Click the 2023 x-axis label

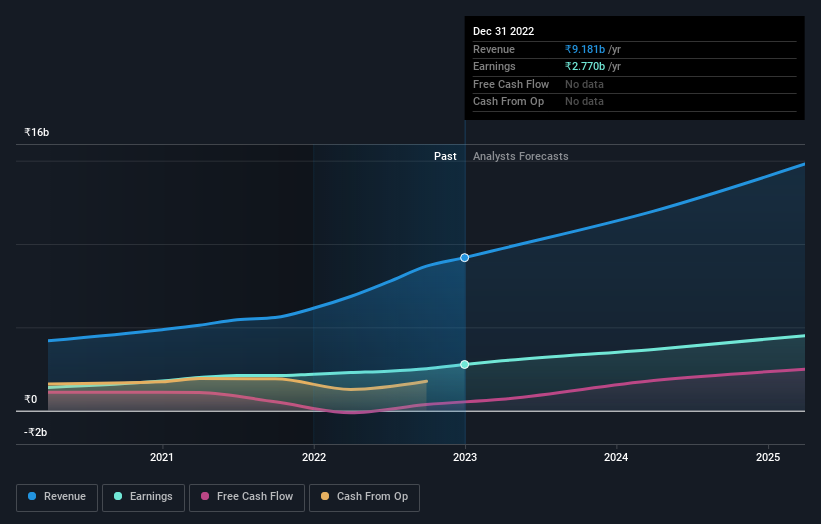coord(465,457)
